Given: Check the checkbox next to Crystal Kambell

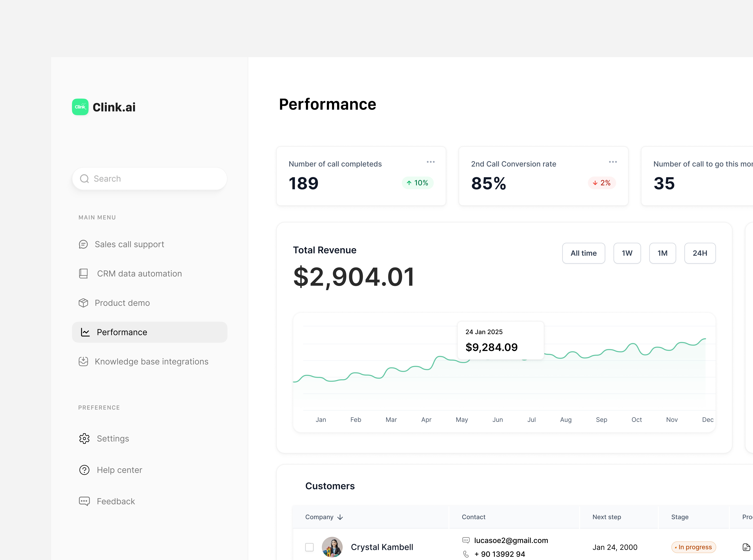Looking at the screenshot, I should (309, 547).
